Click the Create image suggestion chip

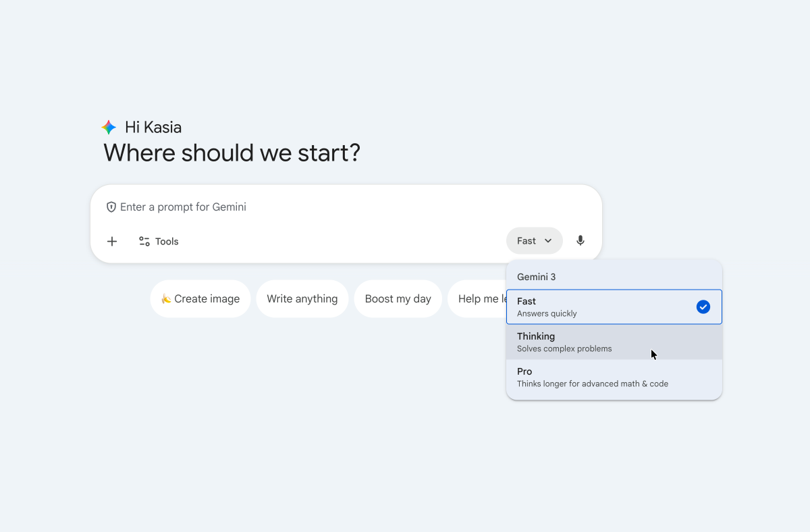200,298
